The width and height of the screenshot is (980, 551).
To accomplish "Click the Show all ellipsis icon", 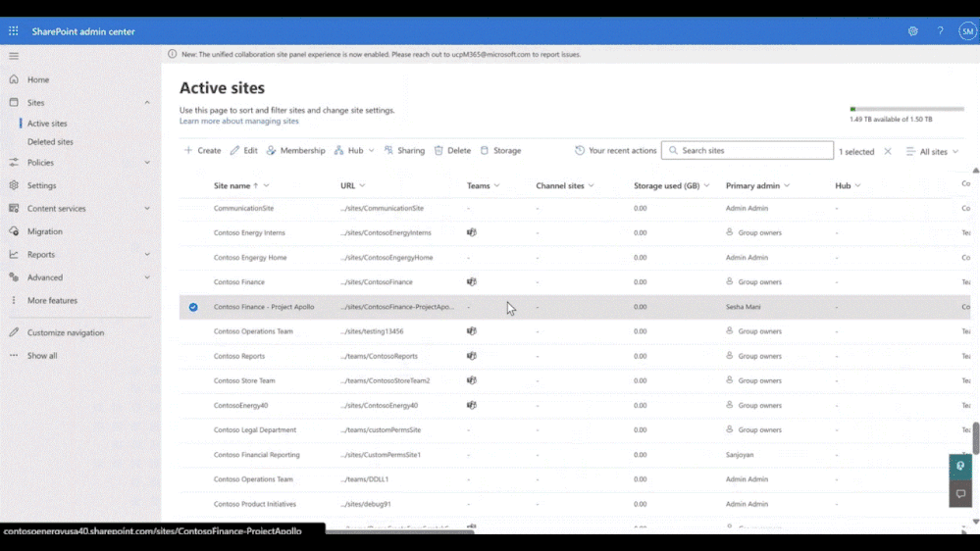I will point(14,356).
